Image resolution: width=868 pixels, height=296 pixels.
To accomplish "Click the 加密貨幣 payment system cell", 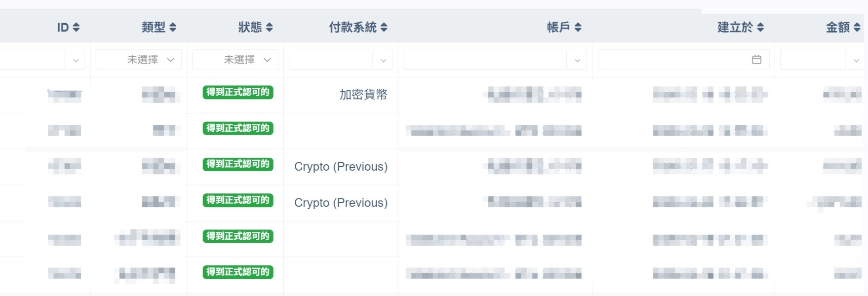I will 363,94.
